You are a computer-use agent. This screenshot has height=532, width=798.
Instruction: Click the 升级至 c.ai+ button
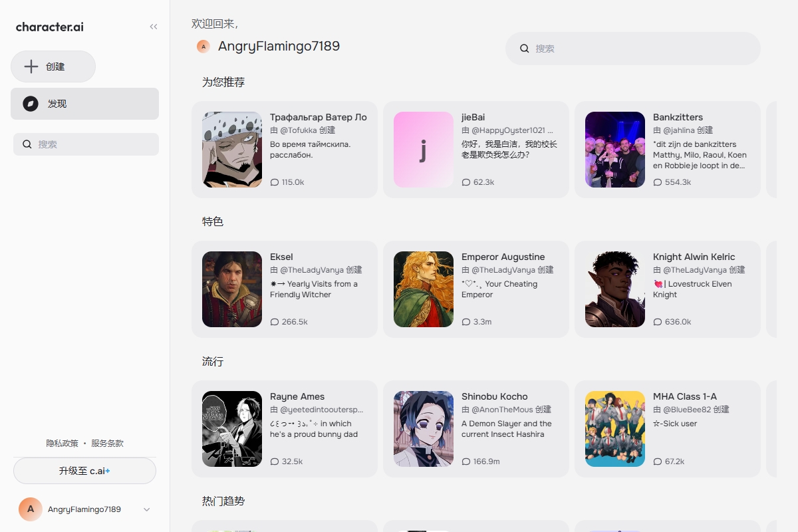point(84,471)
